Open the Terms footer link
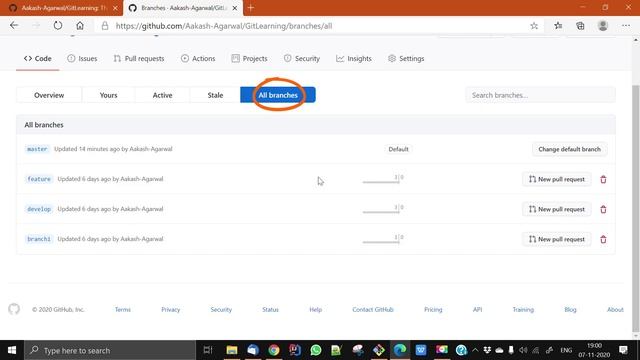 pyautogui.click(x=122, y=309)
